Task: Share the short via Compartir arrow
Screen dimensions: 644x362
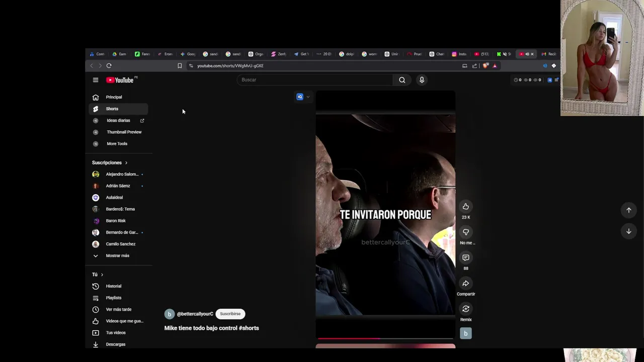Action: (x=466, y=283)
